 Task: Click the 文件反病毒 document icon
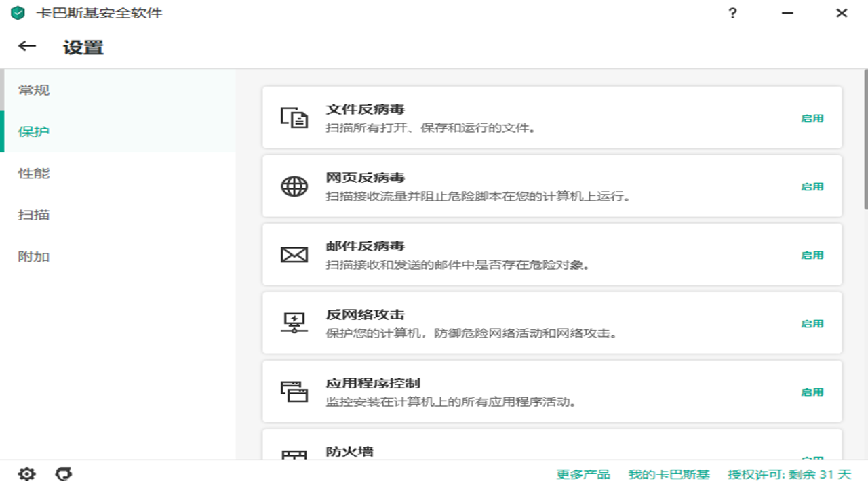(293, 117)
